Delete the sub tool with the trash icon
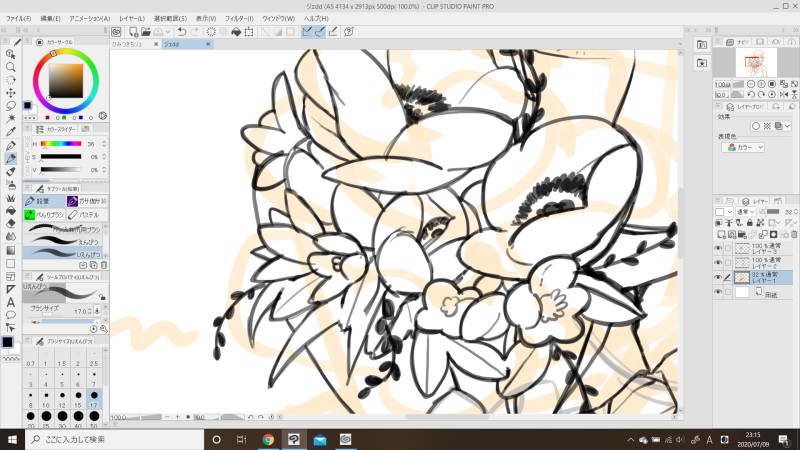Viewport: 800px width, 450px height. [x=104, y=265]
